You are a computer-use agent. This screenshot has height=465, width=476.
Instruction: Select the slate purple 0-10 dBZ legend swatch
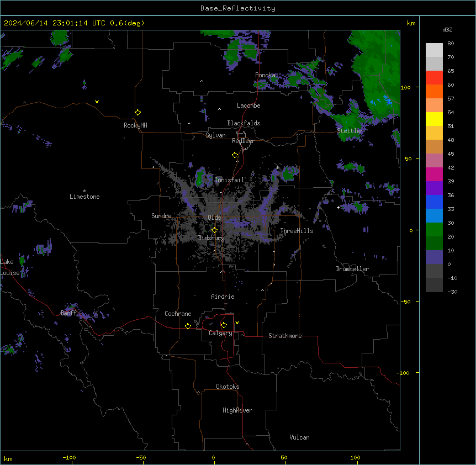[x=434, y=257]
